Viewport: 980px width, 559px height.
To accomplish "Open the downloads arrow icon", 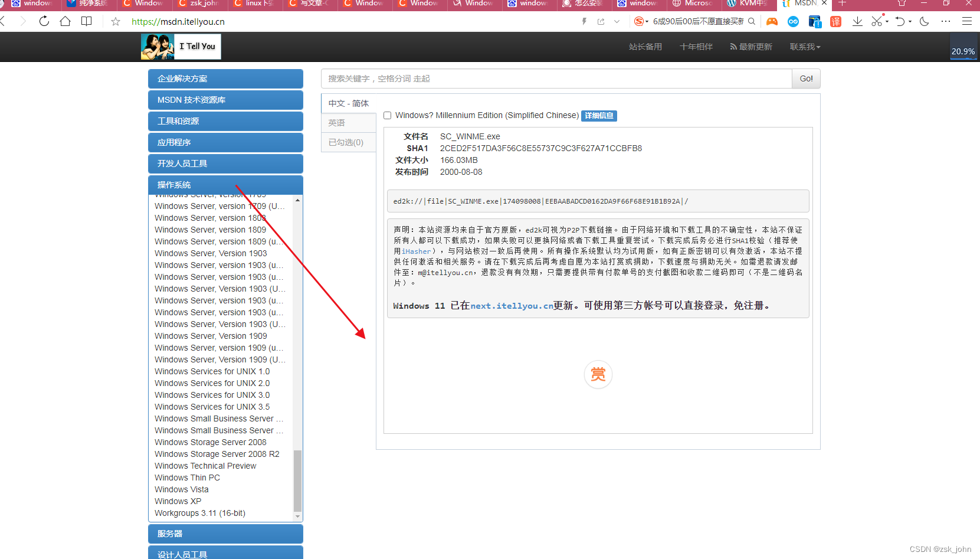I will click(x=857, y=21).
